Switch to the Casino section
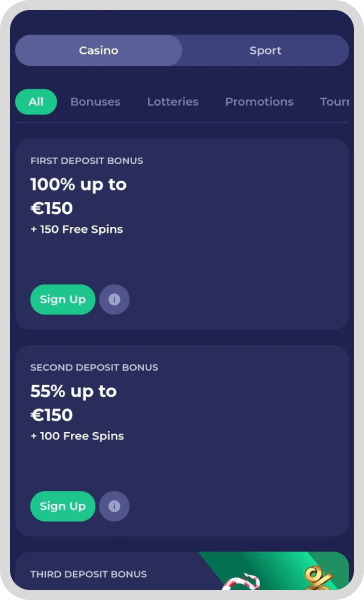The width and height of the screenshot is (364, 600). 98,51
